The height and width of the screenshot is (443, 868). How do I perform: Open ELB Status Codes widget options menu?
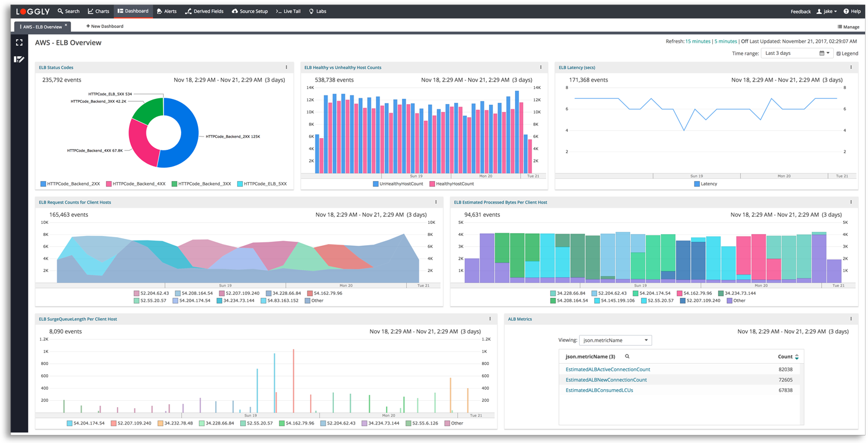(286, 68)
